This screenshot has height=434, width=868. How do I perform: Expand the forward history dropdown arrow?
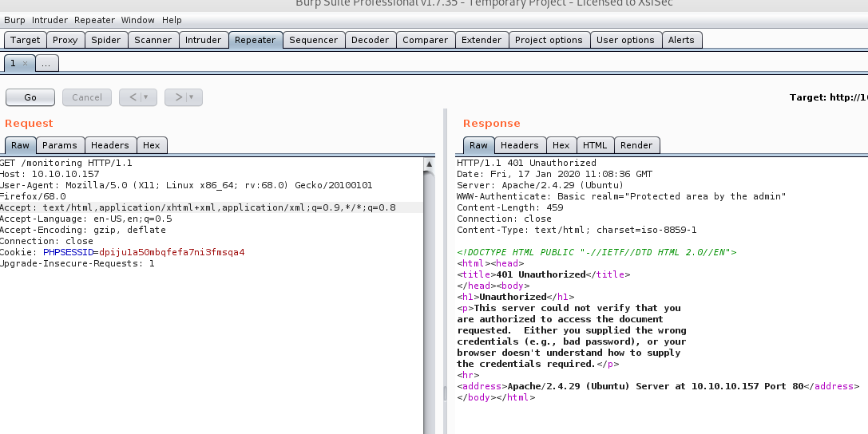192,97
